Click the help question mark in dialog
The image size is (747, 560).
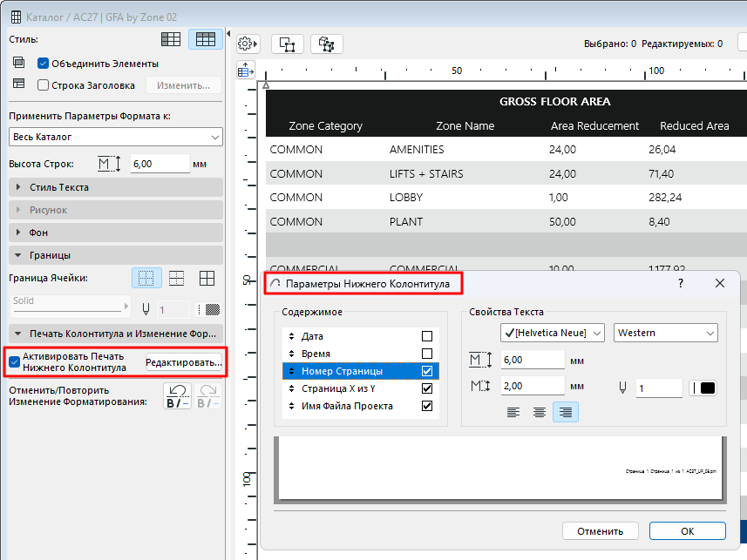[x=681, y=284]
